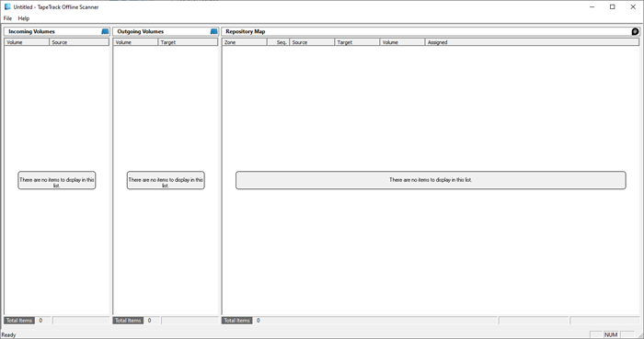
Task: Sort Incoming Volumes by Volume column
Action: tap(27, 42)
